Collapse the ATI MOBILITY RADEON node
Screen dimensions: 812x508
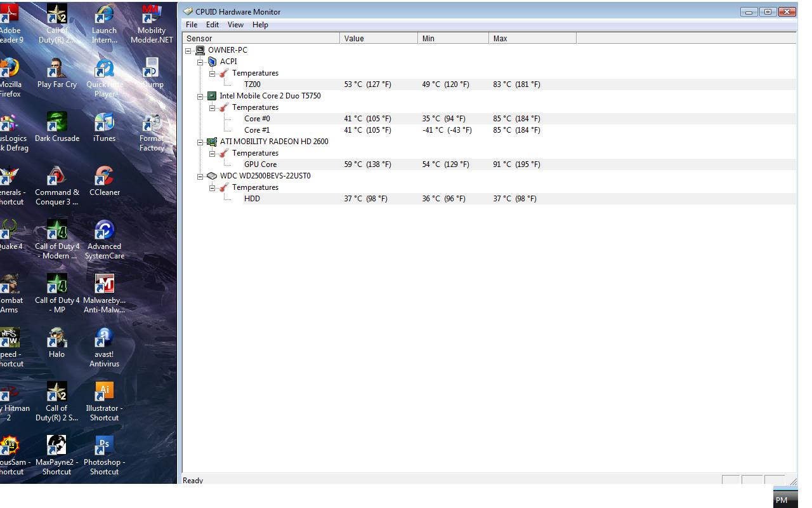(x=200, y=142)
